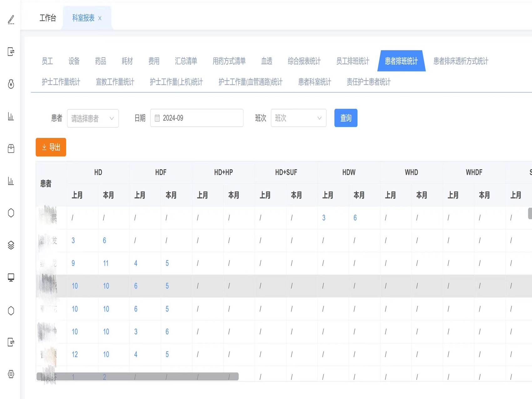The image size is (532, 399).
Task: Click the pen edit icon in sidebar
Action: [x=11, y=19]
